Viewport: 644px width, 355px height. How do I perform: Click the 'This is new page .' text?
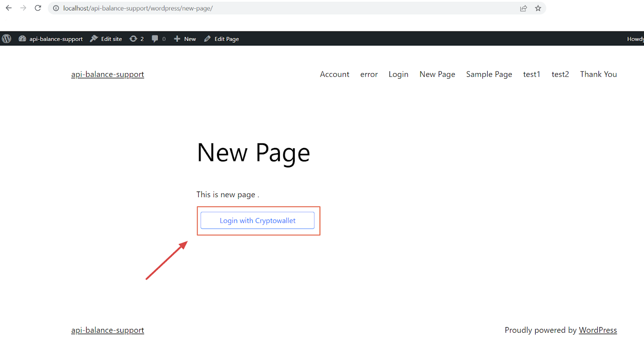click(x=228, y=195)
